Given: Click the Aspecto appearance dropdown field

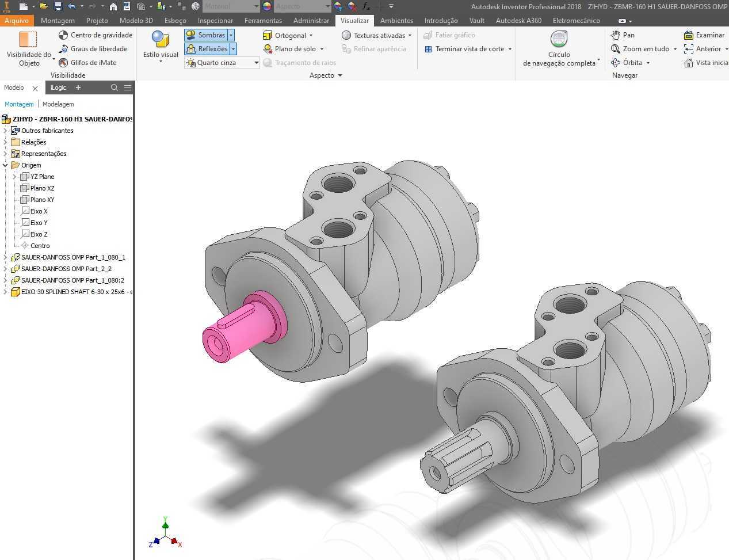Looking at the screenshot, I should 302,6.
